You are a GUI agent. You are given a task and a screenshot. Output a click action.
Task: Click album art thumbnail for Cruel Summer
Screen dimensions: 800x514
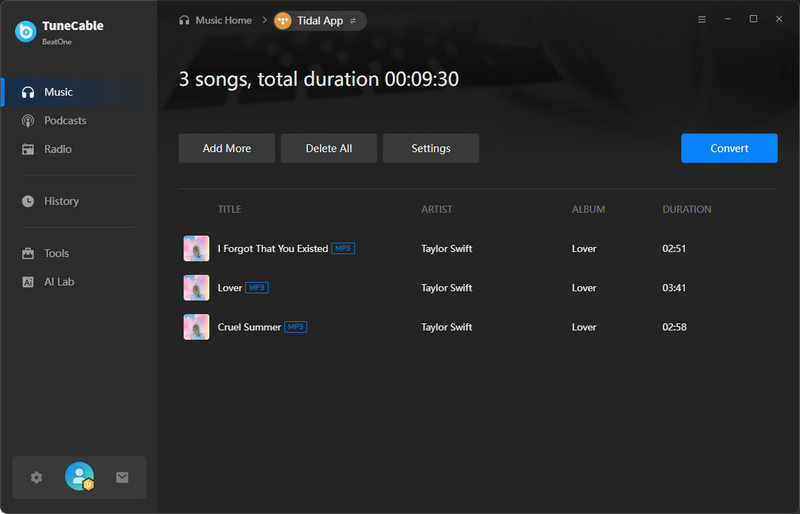196,327
